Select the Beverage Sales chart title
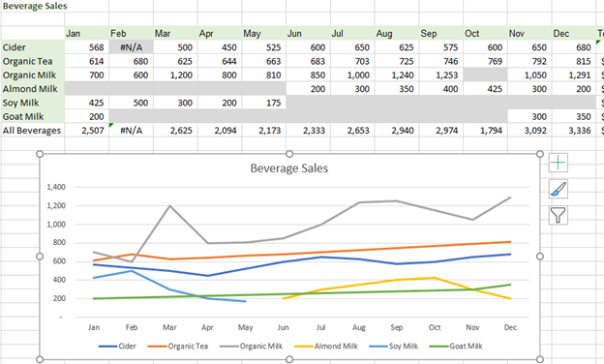The image size is (604, 364). [289, 168]
